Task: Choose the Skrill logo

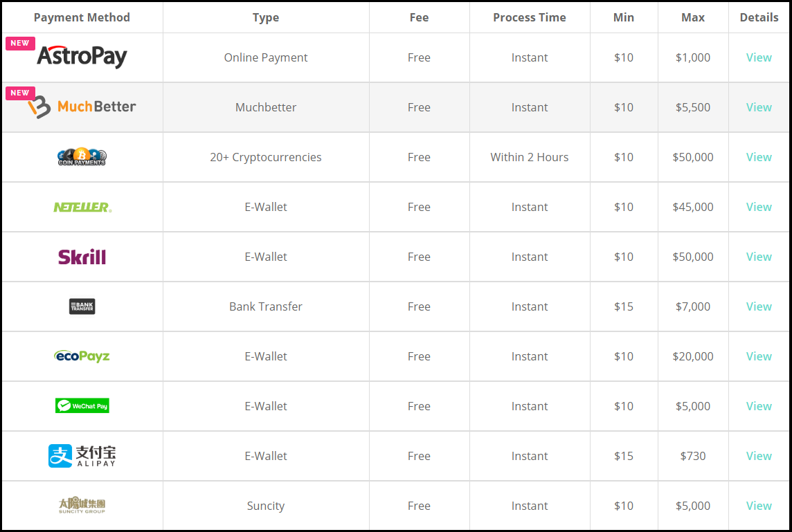Action: click(82, 257)
